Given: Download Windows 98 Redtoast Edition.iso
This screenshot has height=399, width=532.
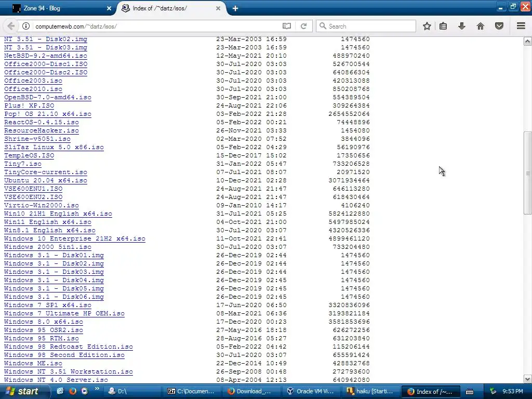Looking at the screenshot, I should tap(68, 347).
